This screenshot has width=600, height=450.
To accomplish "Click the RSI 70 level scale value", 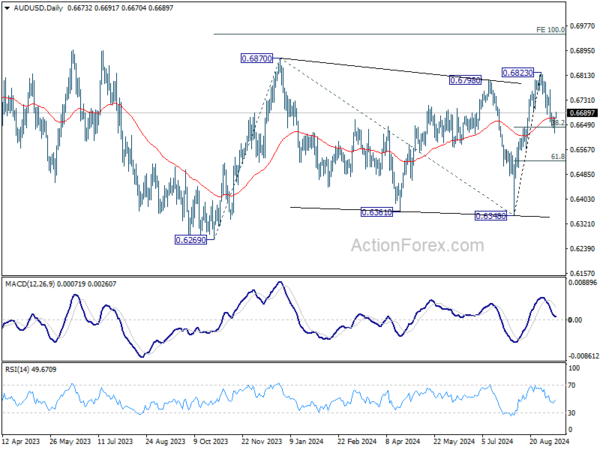I will [572, 385].
